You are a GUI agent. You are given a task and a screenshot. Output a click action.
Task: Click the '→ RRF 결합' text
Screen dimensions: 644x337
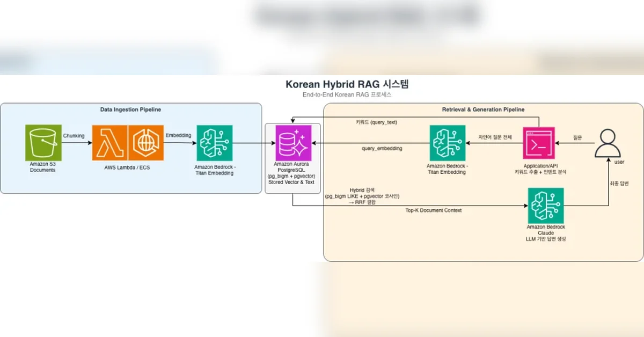click(x=362, y=202)
